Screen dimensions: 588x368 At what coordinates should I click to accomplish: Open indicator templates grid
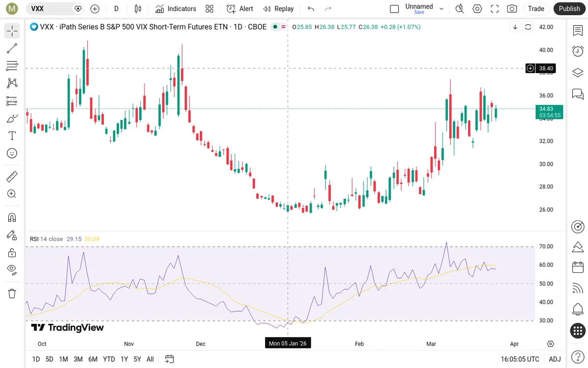coord(210,9)
